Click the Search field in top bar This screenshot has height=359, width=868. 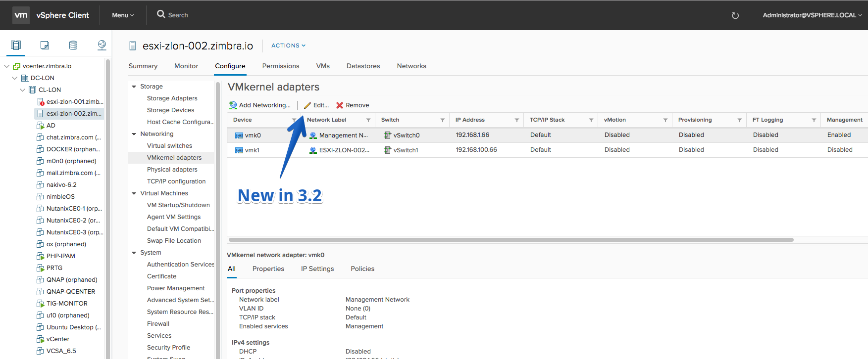point(178,15)
